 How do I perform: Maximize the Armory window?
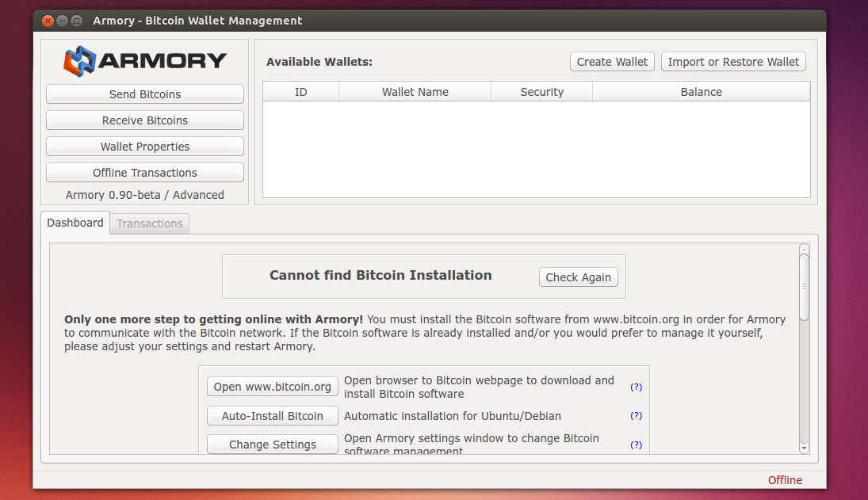(x=77, y=21)
